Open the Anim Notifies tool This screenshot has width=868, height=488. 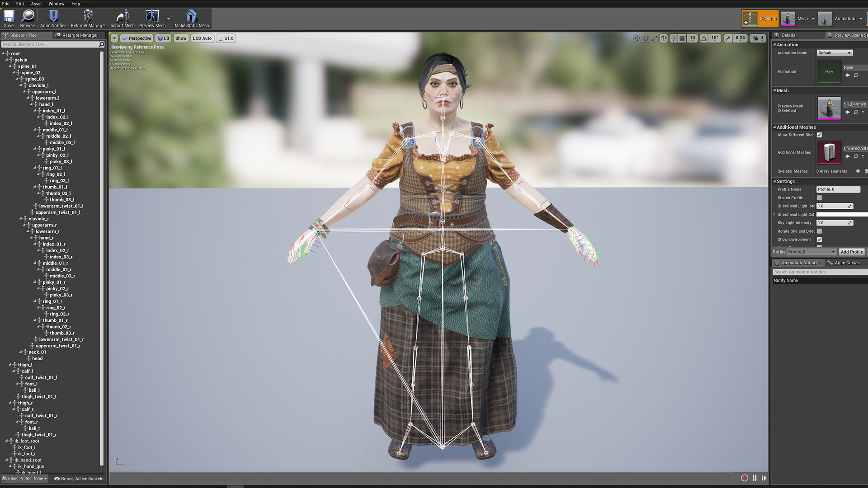pyautogui.click(x=53, y=19)
